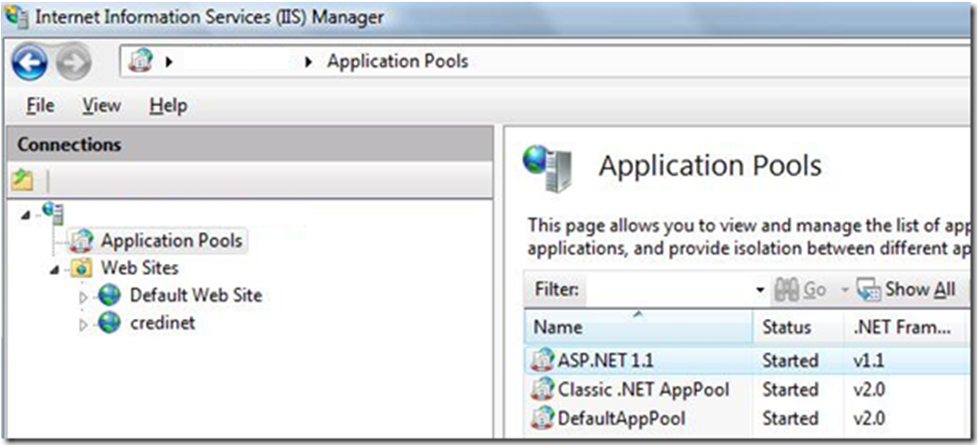Select the Classic .NET AppPool row
This screenshot has width=980, height=446.
pyautogui.click(x=746, y=389)
